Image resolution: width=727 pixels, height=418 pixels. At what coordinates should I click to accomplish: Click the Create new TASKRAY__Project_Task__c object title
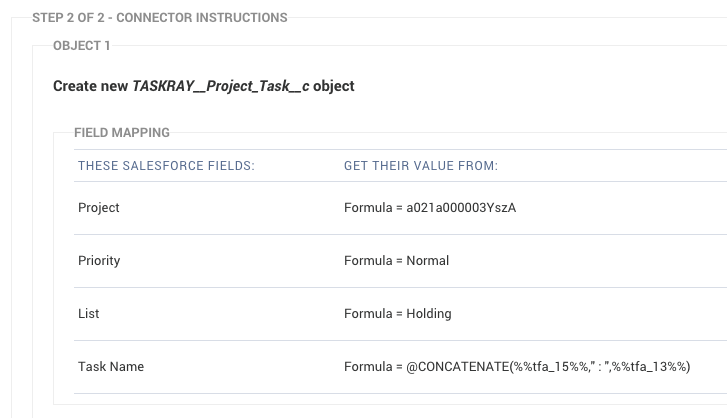coord(204,86)
